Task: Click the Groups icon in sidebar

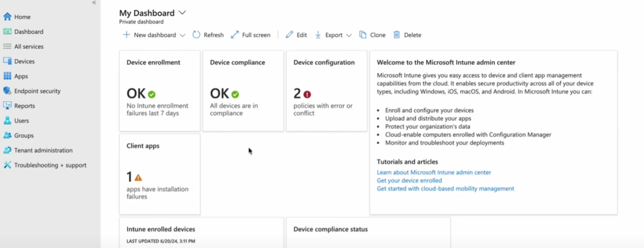Action: click(x=7, y=136)
